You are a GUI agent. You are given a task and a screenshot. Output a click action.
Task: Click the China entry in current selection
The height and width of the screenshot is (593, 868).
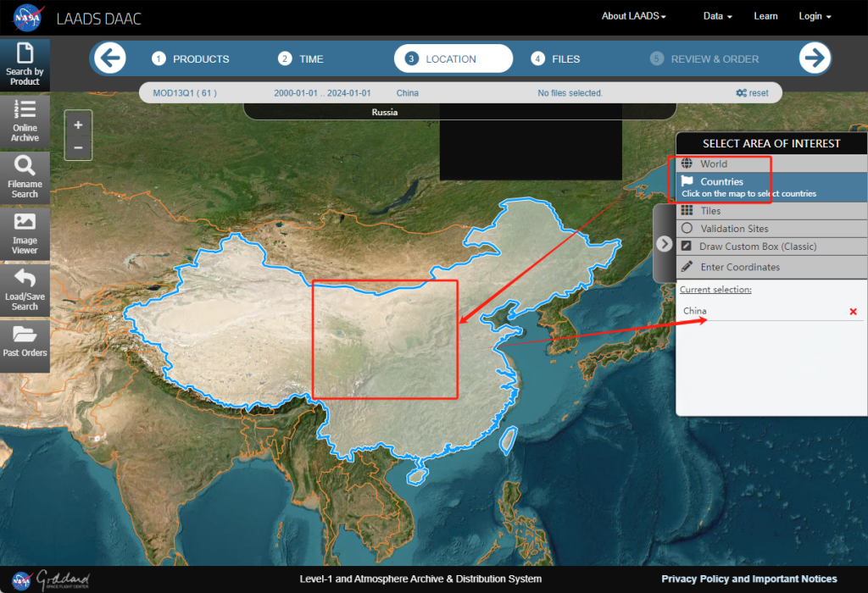pyautogui.click(x=695, y=311)
